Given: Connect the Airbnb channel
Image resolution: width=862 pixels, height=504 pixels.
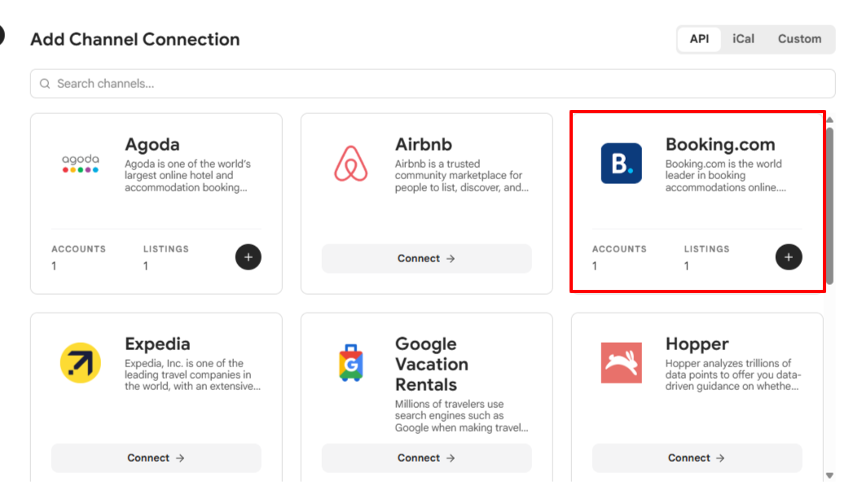Looking at the screenshot, I should click(427, 258).
